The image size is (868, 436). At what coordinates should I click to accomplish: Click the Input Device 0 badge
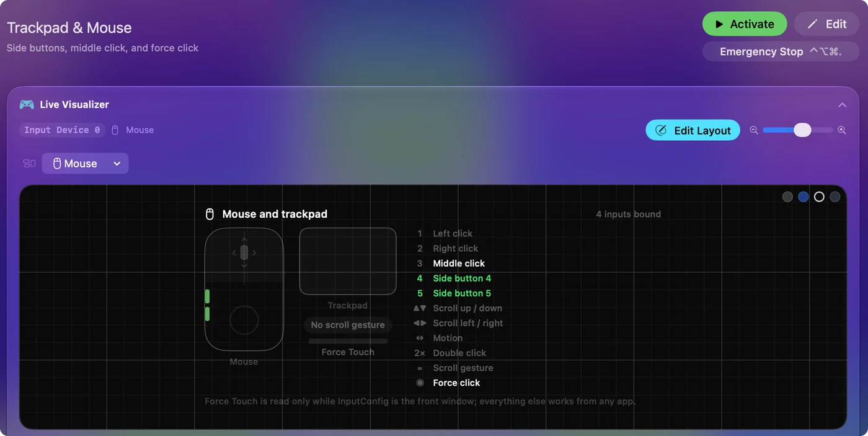click(x=62, y=130)
